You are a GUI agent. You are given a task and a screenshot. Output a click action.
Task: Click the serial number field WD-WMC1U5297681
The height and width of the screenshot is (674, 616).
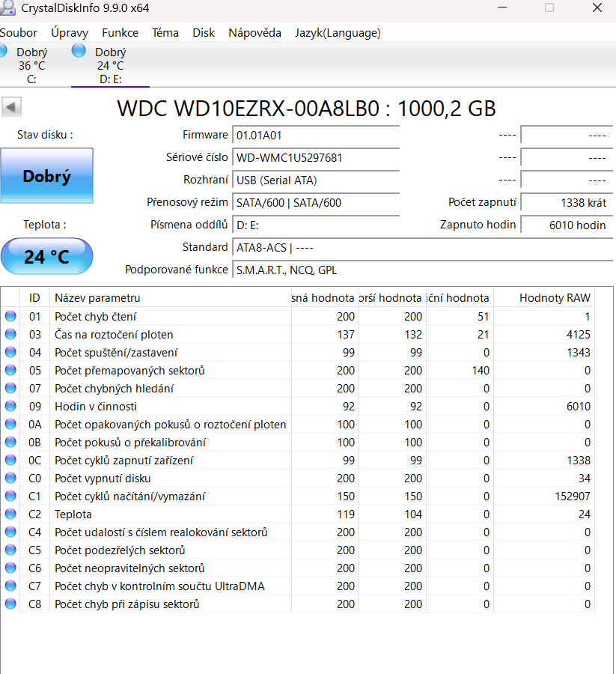pos(316,157)
